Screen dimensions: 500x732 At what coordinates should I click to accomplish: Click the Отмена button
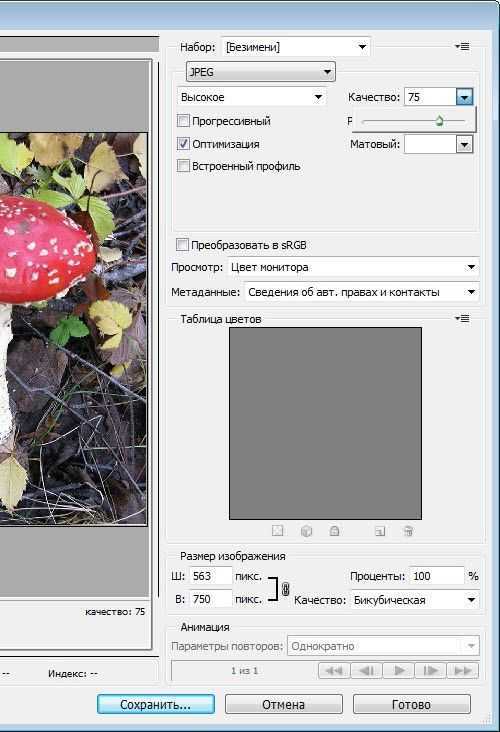coord(284,704)
